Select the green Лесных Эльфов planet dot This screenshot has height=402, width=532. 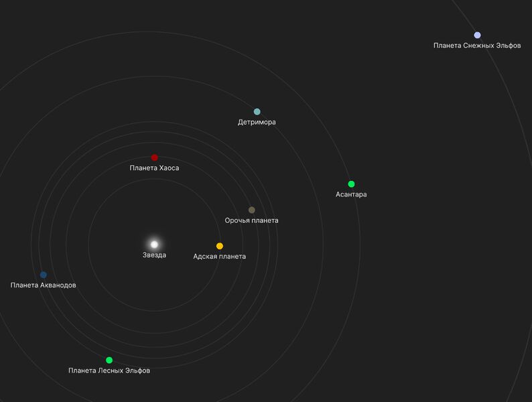pyautogui.click(x=109, y=360)
